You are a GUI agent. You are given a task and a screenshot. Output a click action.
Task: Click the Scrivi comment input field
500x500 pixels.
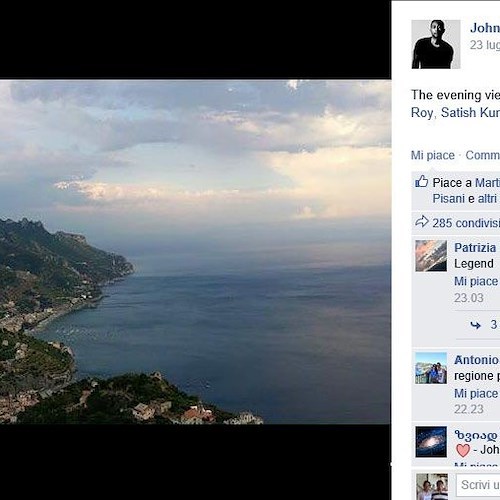pos(478,485)
